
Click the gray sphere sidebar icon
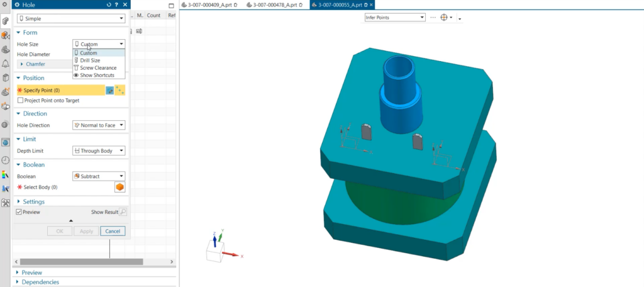coord(5,124)
